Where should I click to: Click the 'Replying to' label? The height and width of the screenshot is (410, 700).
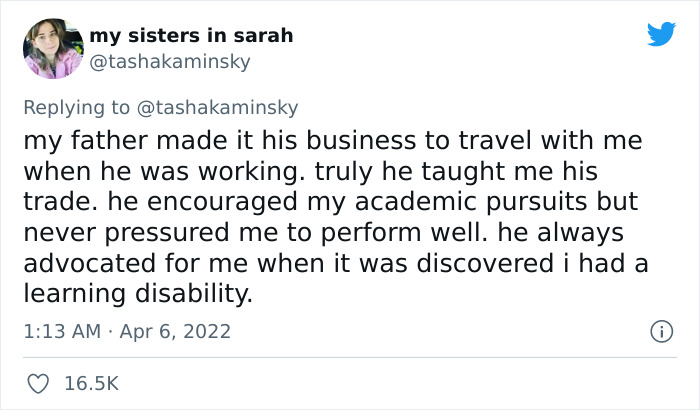click(78, 107)
